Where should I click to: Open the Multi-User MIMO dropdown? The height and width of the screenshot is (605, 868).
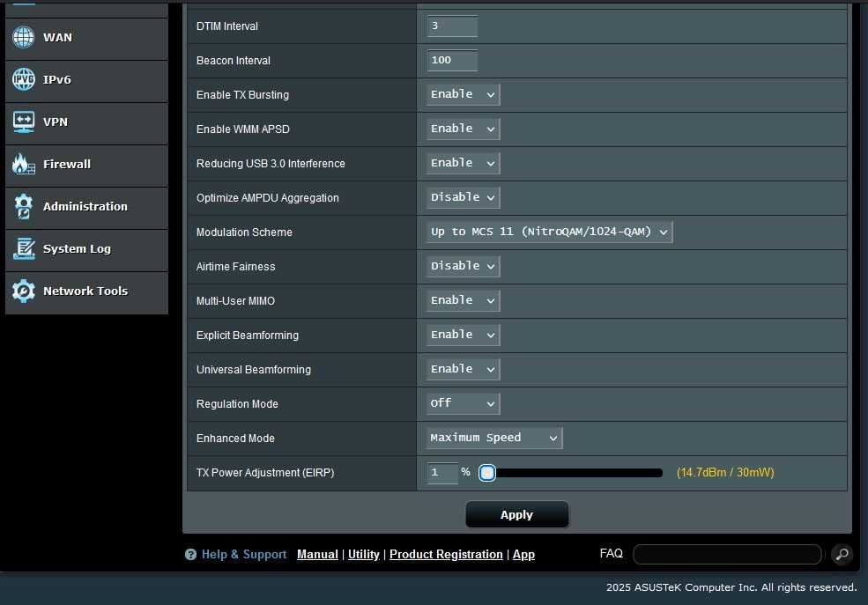(463, 300)
